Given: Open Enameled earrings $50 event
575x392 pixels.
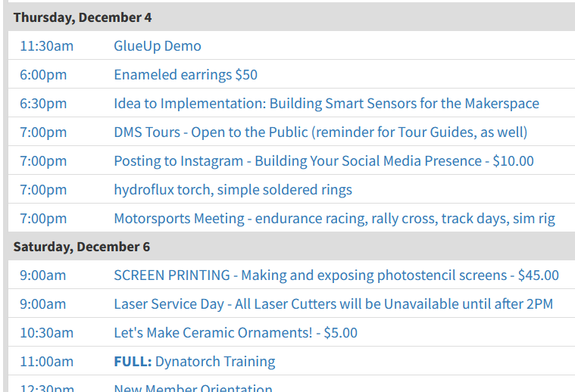Looking at the screenshot, I should pyautogui.click(x=186, y=75).
